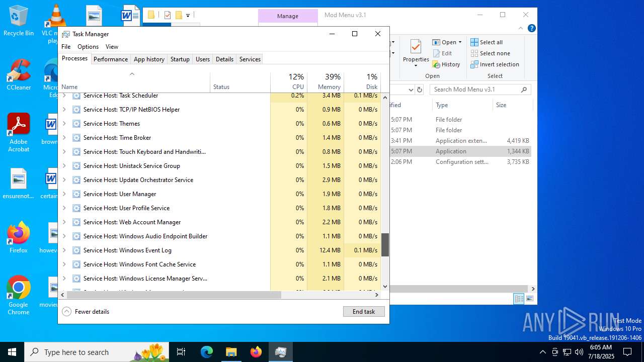Image resolution: width=644 pixels, height=362 pixels.
Task: Expand Service Host: TCP/IP NetBIOS Helper row
Action: 64,110
